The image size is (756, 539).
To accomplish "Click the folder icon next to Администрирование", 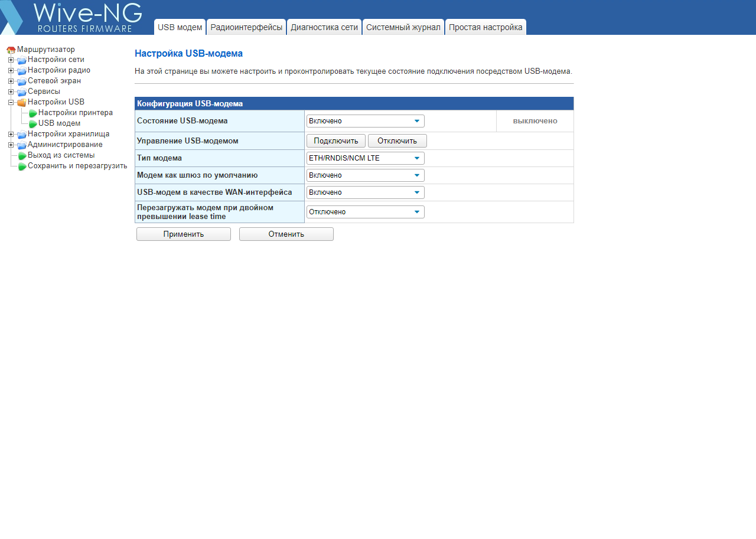I will pyautogui.click(x=22, y=145).
